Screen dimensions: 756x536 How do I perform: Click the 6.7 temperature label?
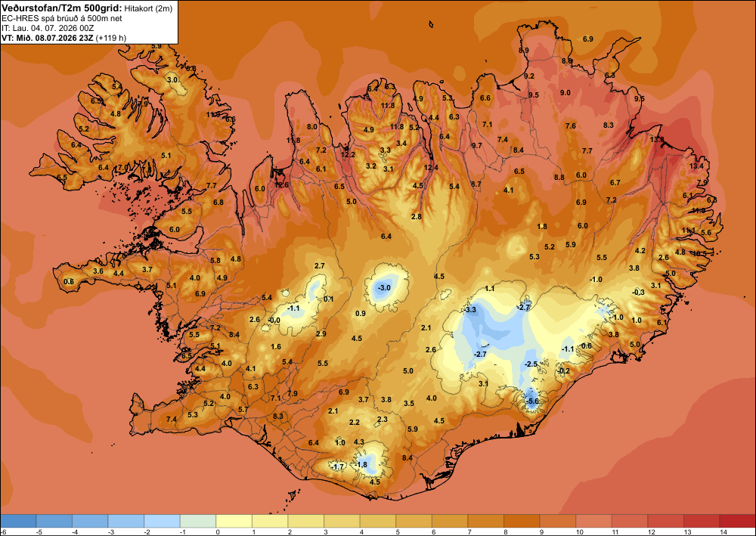[615, 183]
